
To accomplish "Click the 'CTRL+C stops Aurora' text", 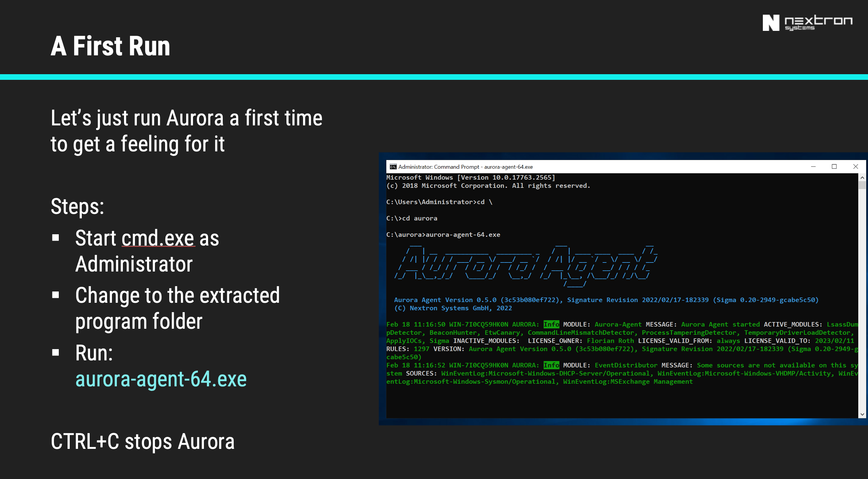I will click(142, 441).
